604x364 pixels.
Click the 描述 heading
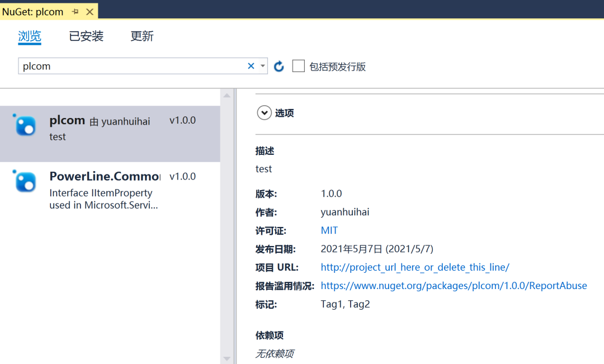[x=265, y=151]
